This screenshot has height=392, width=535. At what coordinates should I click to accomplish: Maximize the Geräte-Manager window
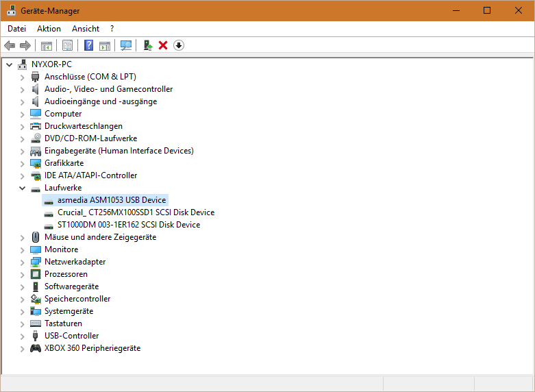[487, 10]
